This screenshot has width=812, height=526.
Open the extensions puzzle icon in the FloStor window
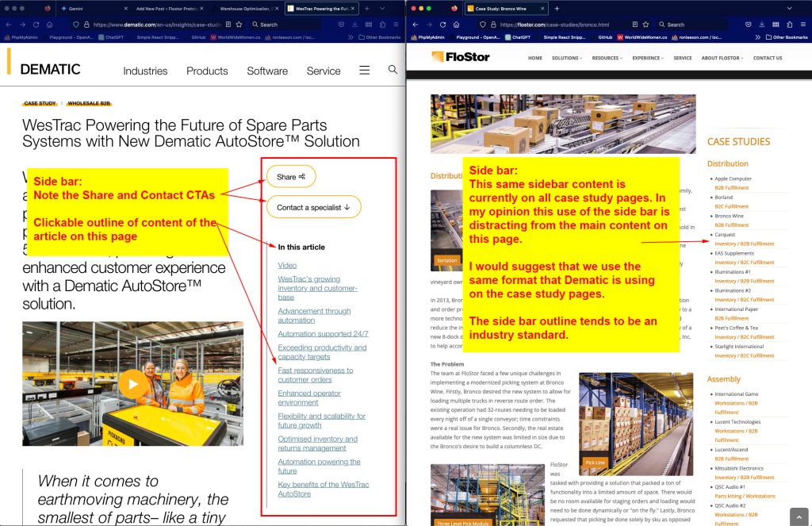point(790,25)
